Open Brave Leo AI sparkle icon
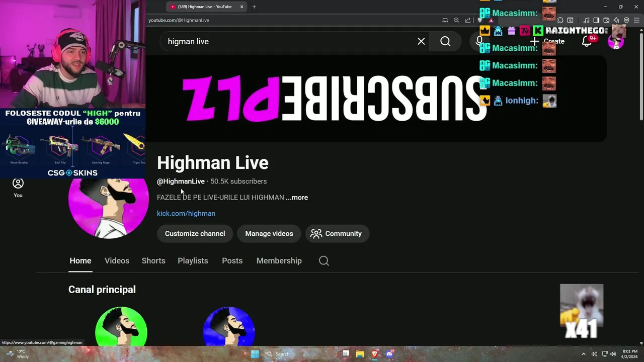The image size is (644, 362). (616, 20)
